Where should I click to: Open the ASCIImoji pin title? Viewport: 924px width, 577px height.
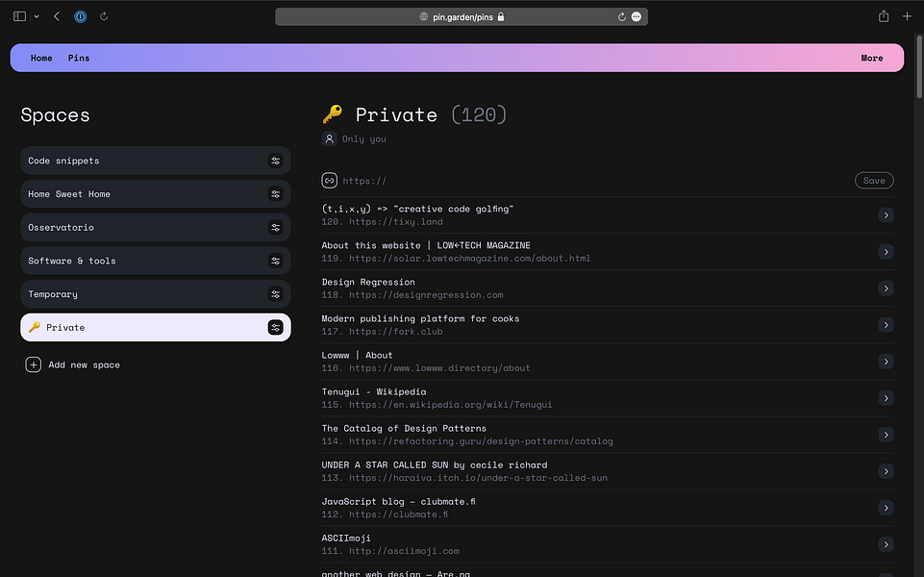(x=346, y=538)
